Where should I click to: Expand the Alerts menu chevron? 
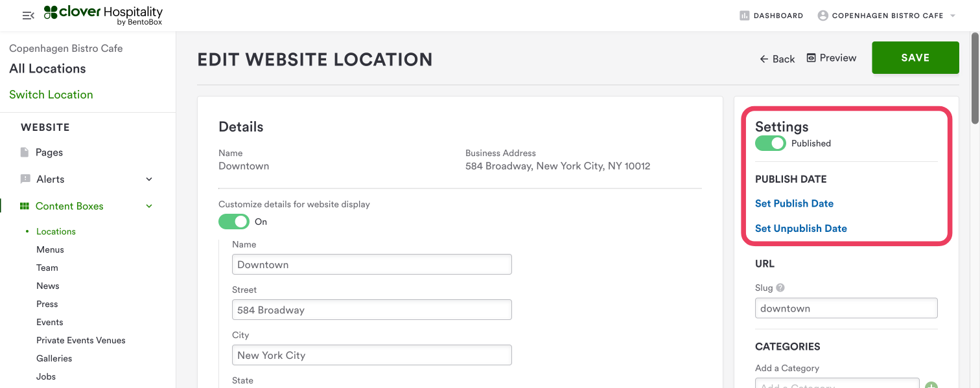pyautogui.click(x=149, y=179)
